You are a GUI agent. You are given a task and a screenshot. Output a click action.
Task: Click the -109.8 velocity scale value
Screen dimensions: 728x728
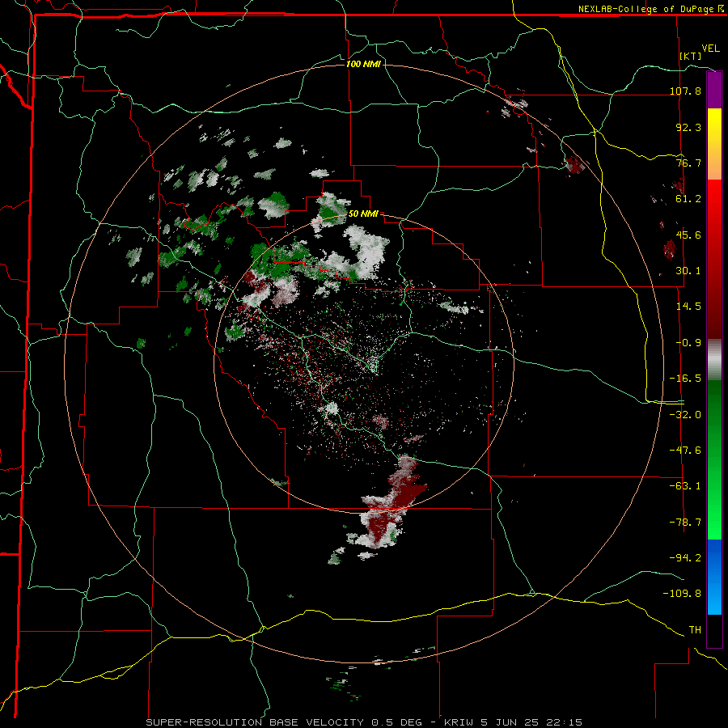point(682,594)
